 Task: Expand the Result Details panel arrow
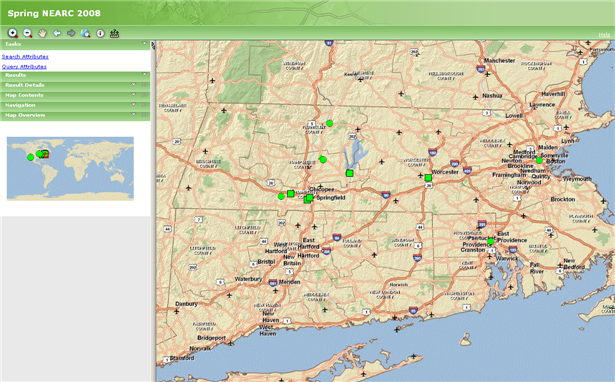pyautogui.click(x=133, y=84)
